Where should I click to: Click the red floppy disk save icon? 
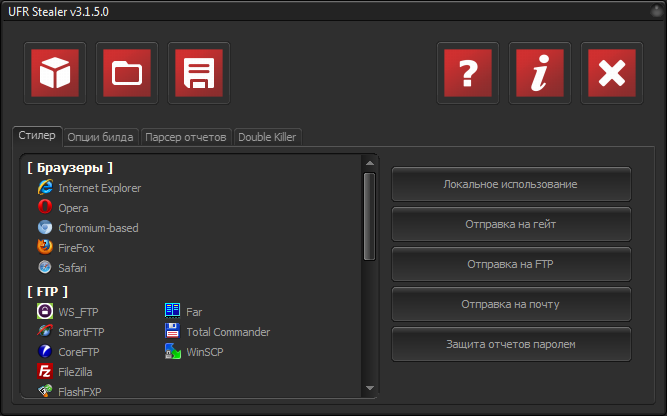[198, 73]
